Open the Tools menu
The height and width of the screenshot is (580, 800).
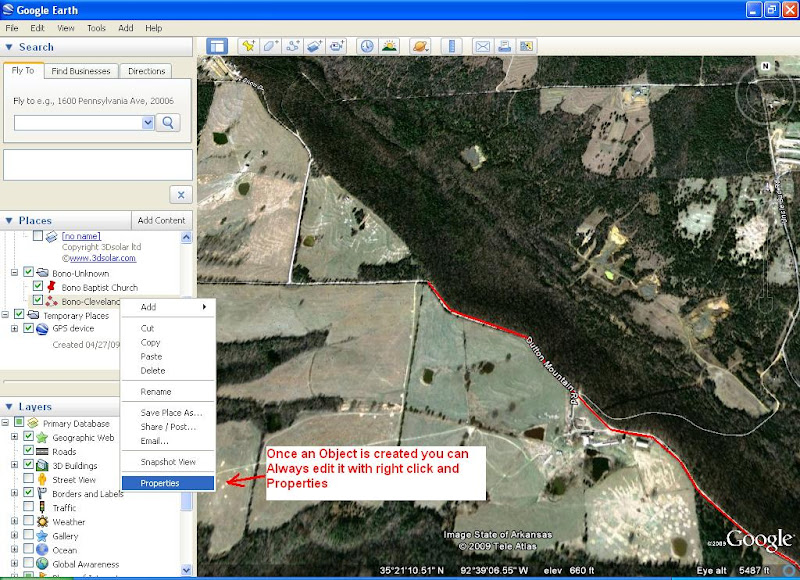[x=96, y=28]
